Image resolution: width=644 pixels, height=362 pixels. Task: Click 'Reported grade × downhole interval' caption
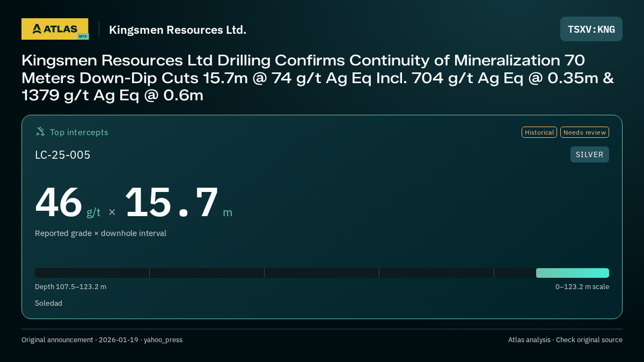pos(101,233)
